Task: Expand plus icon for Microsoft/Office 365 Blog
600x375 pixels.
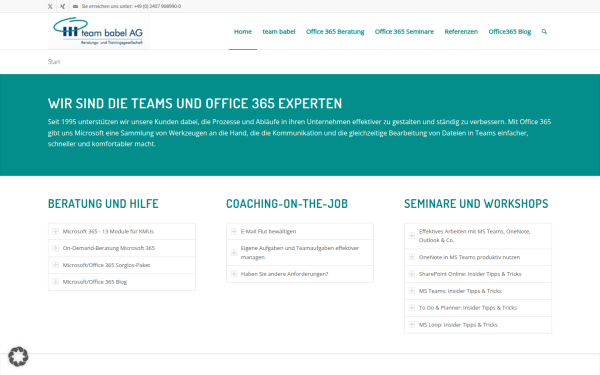Action: pos(55,282)
